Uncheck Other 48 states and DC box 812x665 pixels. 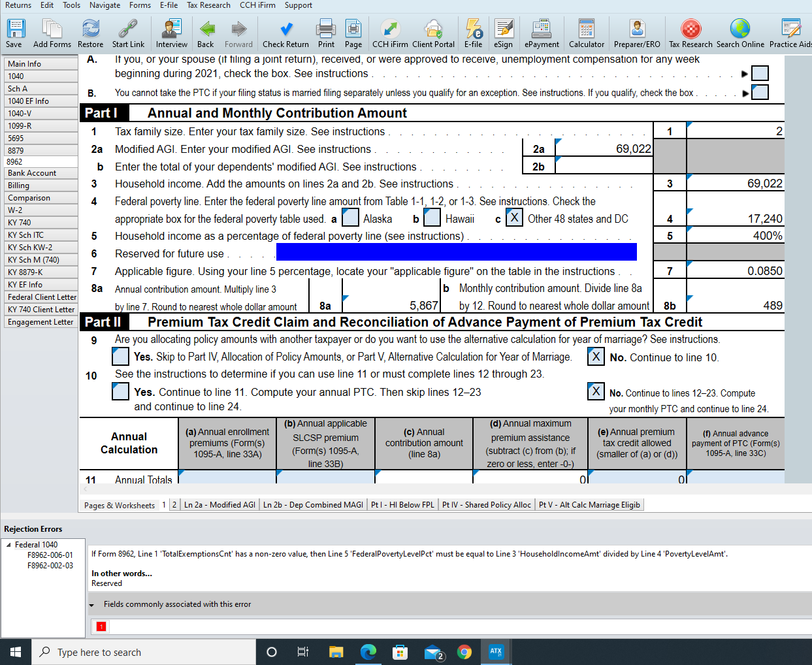pyautogui.click(x=515, y=218)
